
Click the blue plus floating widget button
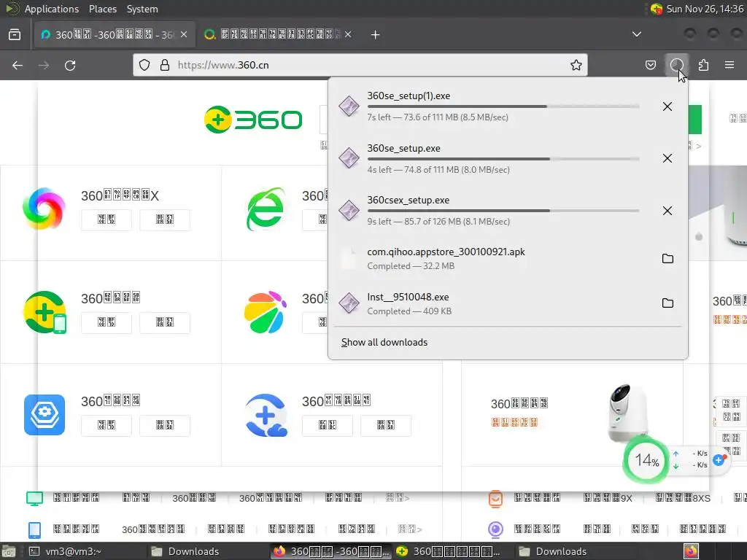(719, 460)
